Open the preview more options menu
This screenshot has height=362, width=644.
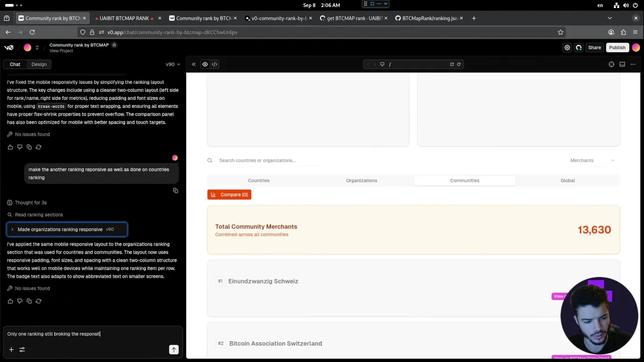[x=633, y=64]
